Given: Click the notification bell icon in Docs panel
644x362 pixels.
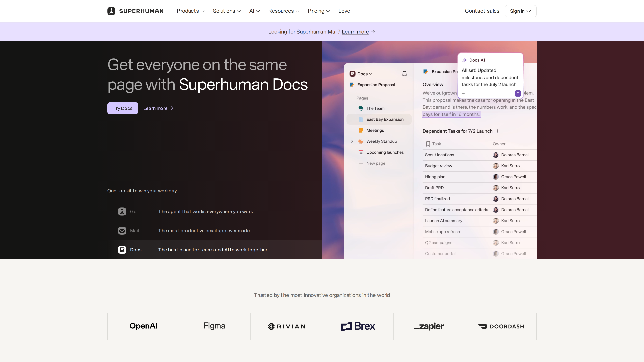Looking at the screenshot, I should pyautogui.click(x=405, y=74).
